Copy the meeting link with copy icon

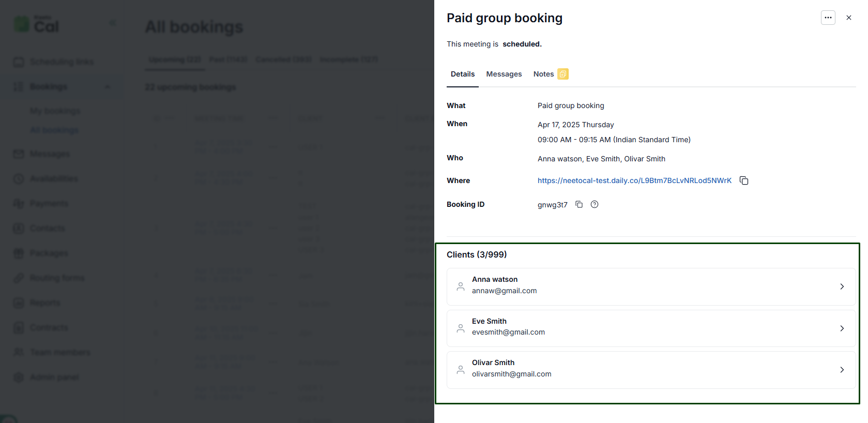click(x=744, y=180)
